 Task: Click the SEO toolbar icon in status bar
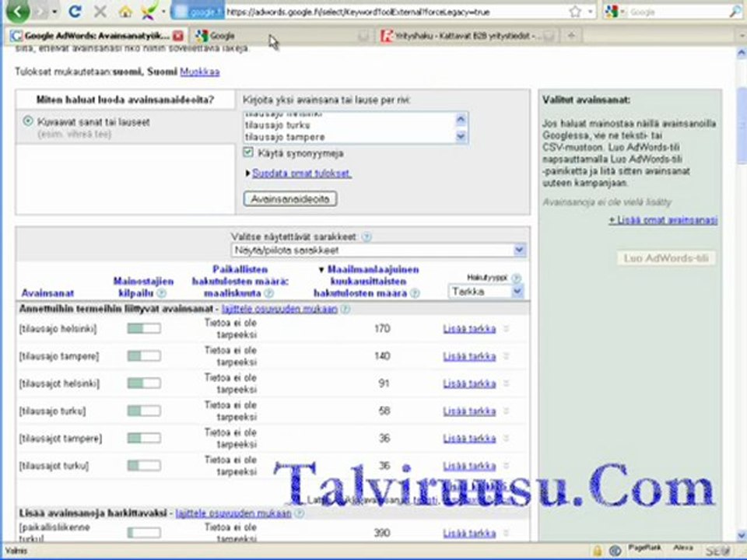tap(718, 551)
